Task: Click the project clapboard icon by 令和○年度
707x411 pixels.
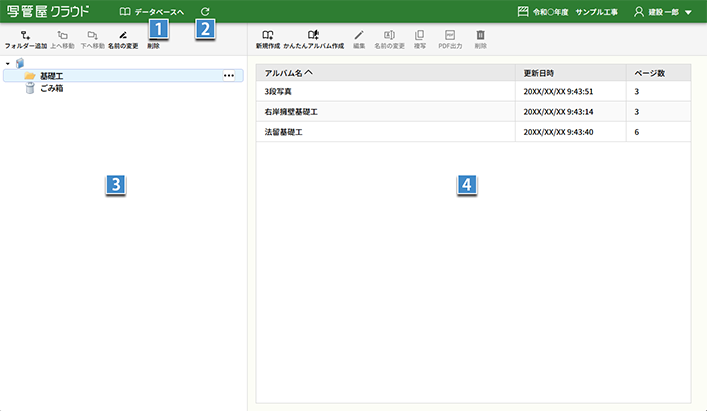Action: tap(523, 12)
